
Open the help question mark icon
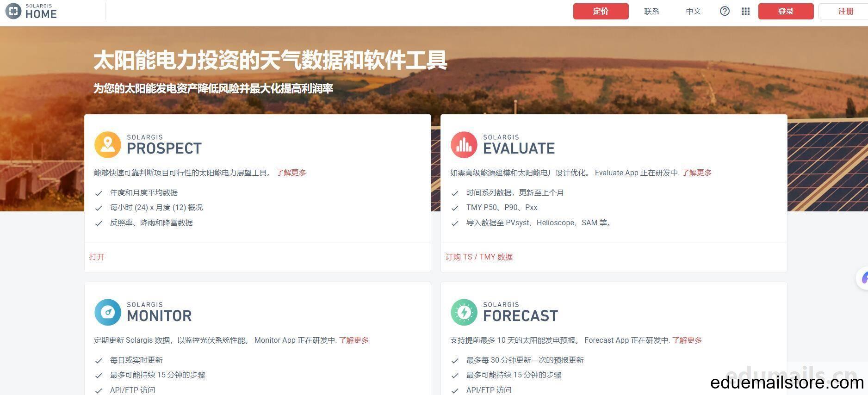pyautogui.click(x=725, y=12)
